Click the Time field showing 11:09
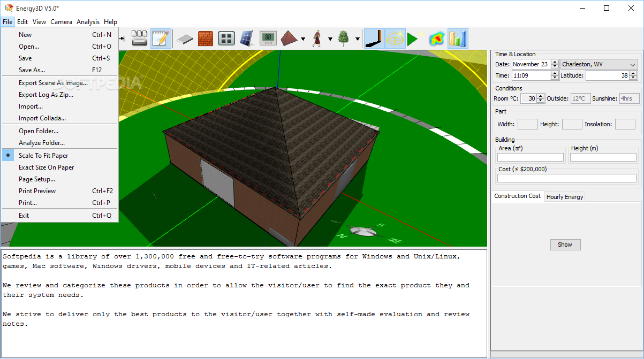Image resolution: width=644 pixels, height=359 pixels. (x=531, y=75)
